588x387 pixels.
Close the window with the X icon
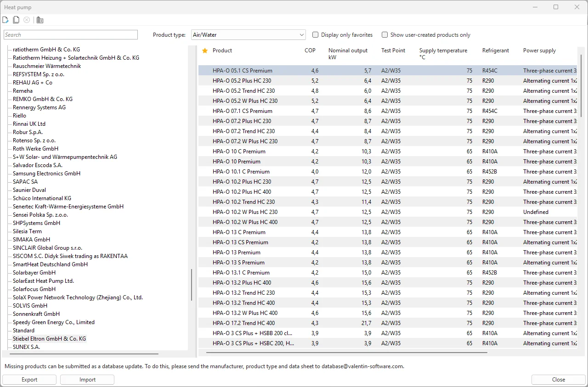pyautogui.click(x=577, y=7)
